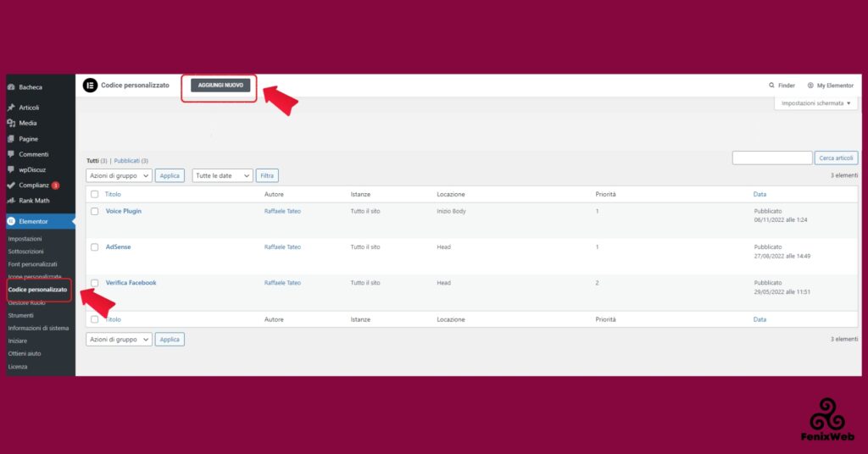Click the Rank Math sidebar icon

point(11,201)
